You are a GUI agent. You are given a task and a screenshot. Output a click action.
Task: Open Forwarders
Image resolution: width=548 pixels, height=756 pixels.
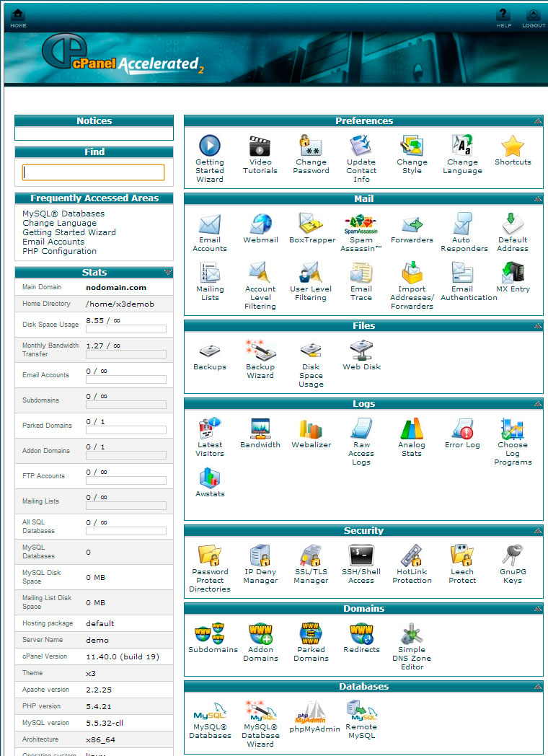(412, 224)
